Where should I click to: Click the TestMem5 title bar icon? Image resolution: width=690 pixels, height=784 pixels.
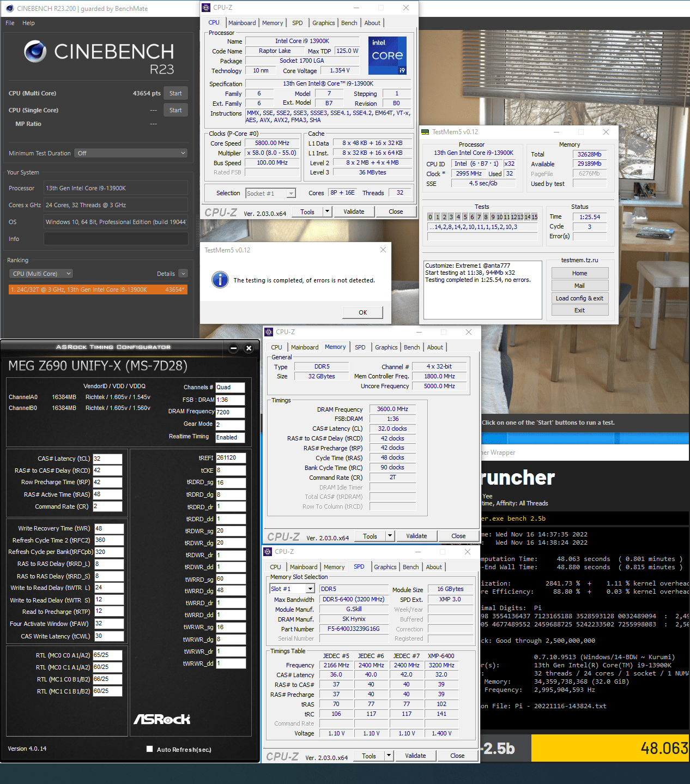point(425,132)
